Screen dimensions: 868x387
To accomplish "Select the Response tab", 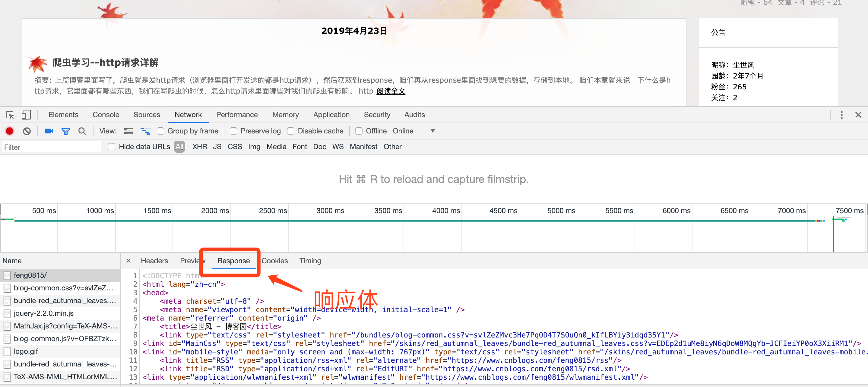I will tap(233, 261).
